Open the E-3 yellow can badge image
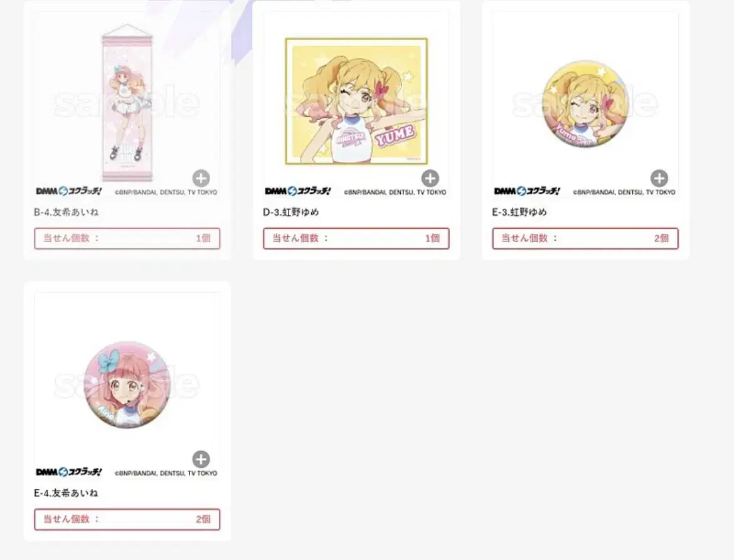Viewport: 734px width, 560px height. (585, 103)
